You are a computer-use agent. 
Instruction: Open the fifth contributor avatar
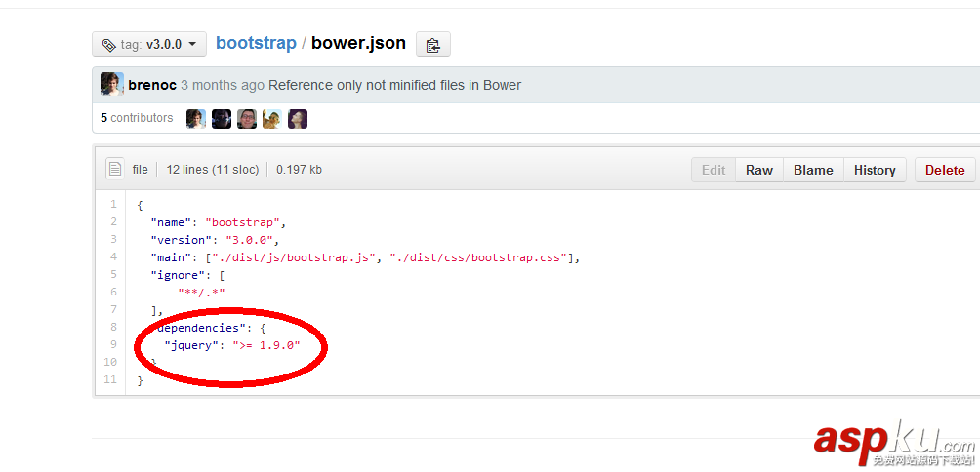[x=297, y=119]
